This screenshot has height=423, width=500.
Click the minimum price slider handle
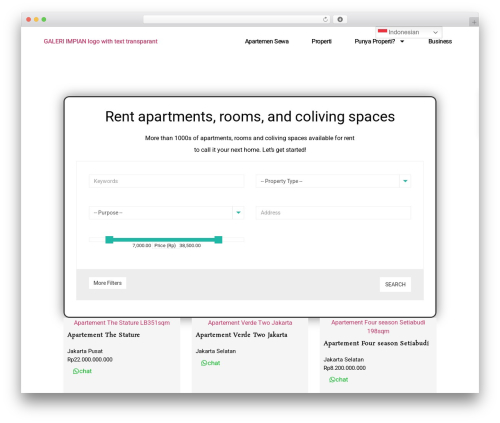(109, 240)
